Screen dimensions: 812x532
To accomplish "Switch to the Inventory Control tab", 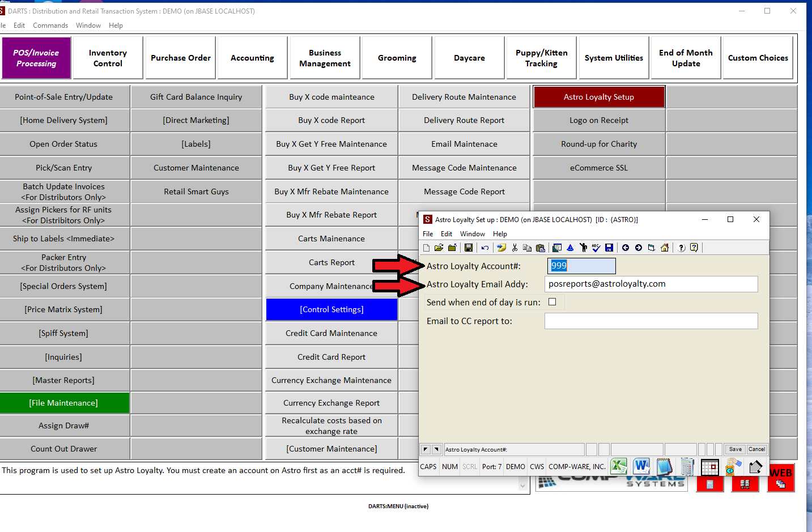I will (108, 58).
